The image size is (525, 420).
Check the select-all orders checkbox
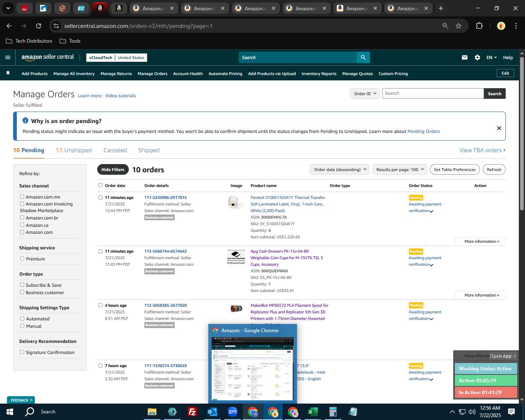point(100,185)
